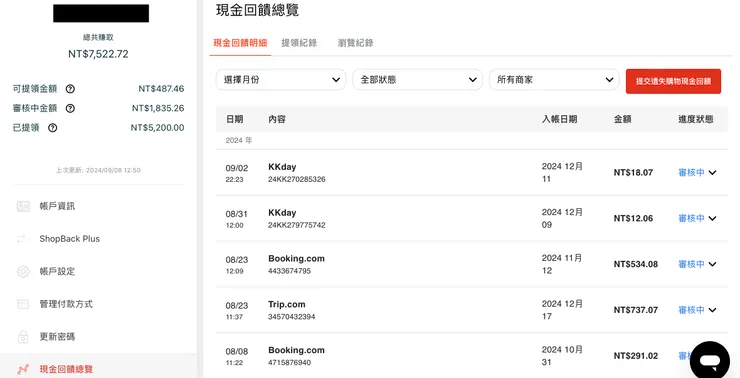Click the 金額 column header
740x378 pixels.
(x=622, y=119)
